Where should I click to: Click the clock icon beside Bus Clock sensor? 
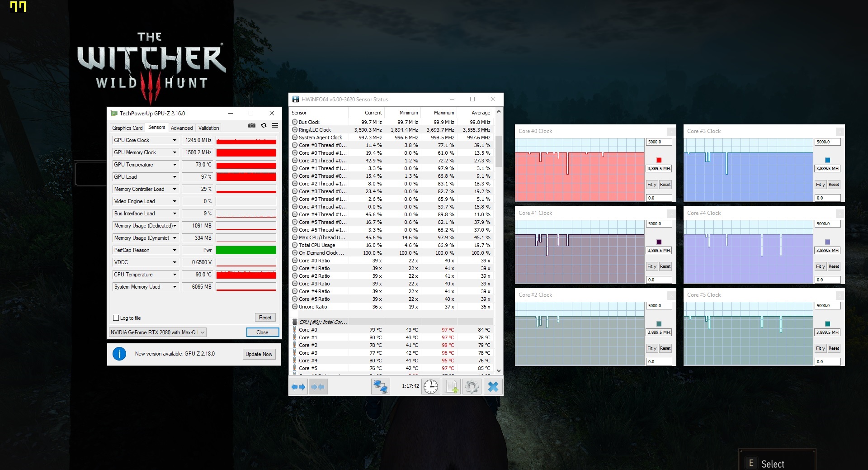pos(295,122)
